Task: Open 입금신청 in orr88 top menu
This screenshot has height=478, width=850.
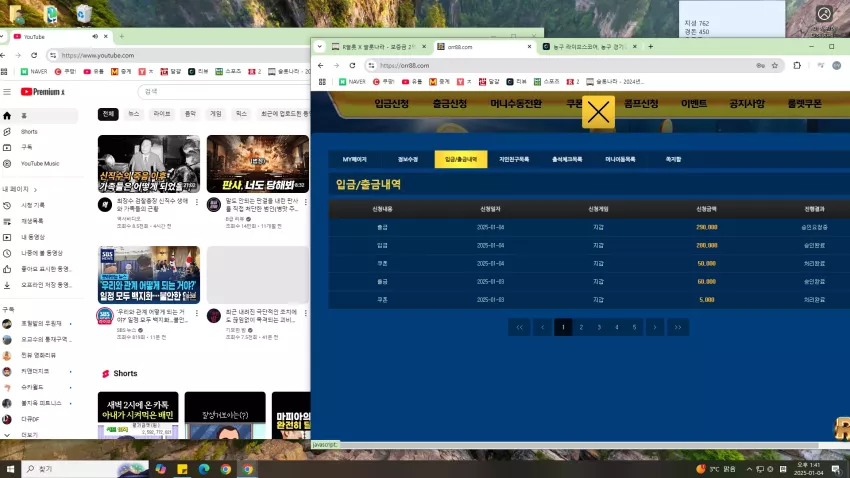Action: 391,104
